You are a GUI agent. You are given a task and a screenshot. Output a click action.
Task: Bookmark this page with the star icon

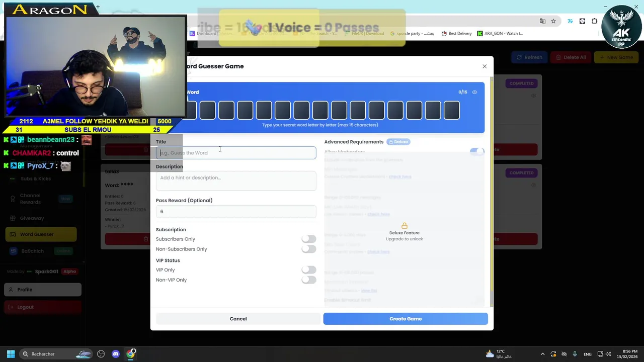[x=553, y=21]
